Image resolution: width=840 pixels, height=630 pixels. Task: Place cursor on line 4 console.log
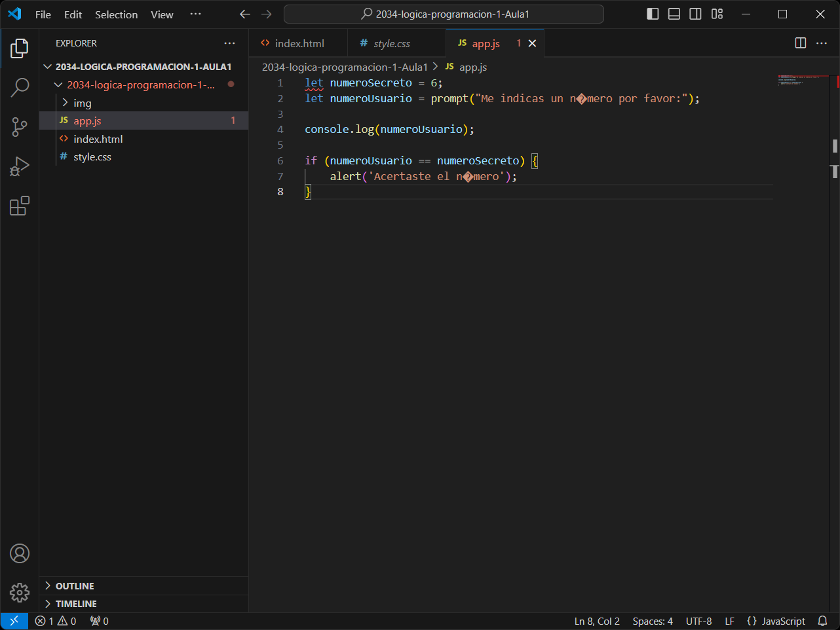pos(339,130)
